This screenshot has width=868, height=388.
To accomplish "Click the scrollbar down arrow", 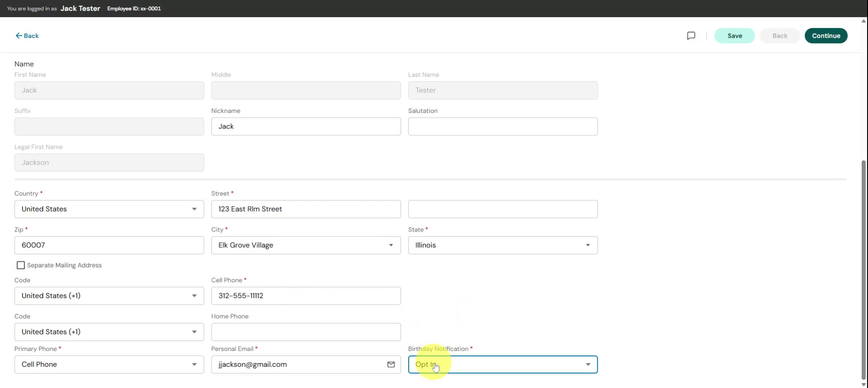I will (x=863, y=384).
